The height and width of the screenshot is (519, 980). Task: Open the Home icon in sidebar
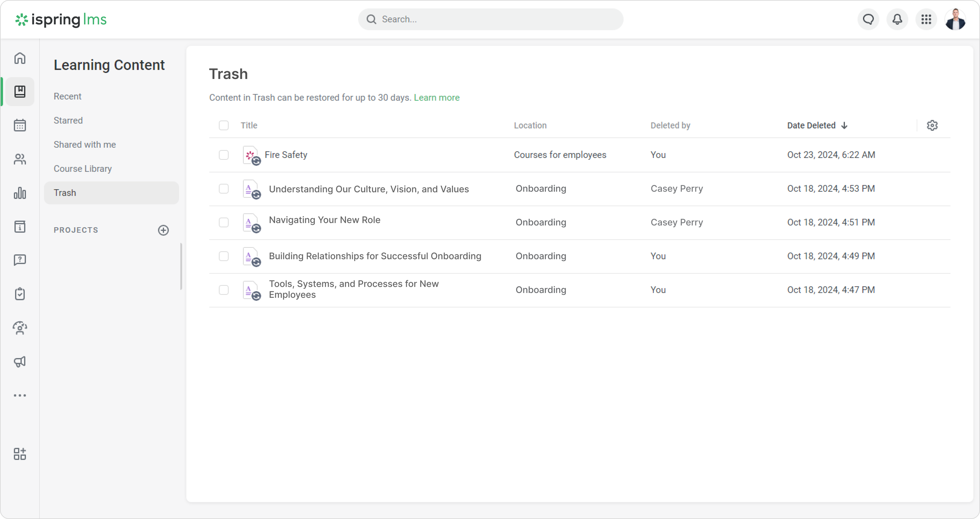[x=20, y=58]
